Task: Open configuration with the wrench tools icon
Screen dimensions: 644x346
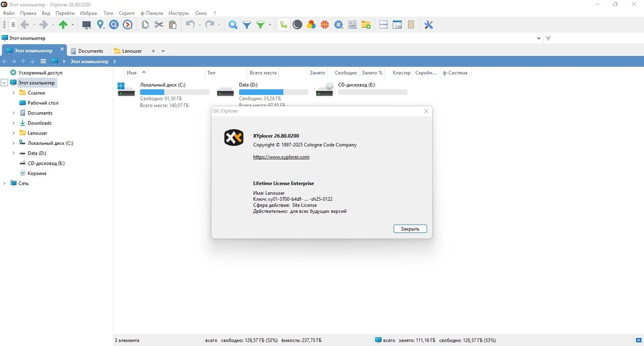Action: point(428,25)
